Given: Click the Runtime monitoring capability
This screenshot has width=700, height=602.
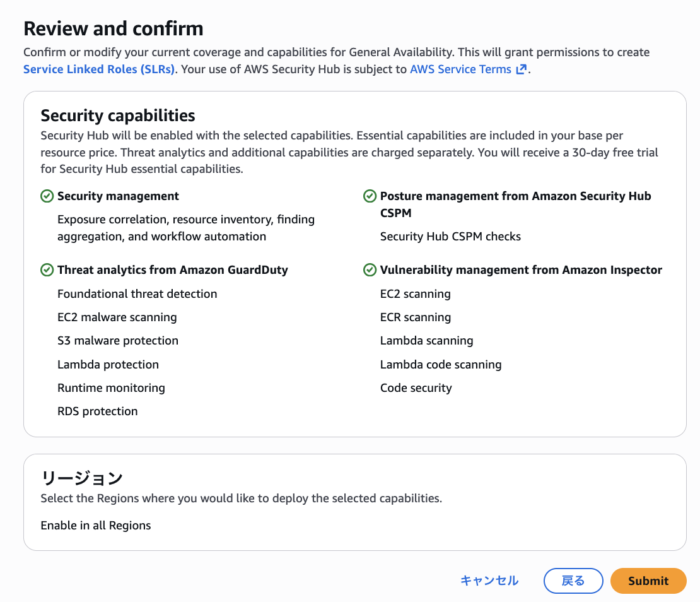Looking at the screenshot, I should click(111, 388).
